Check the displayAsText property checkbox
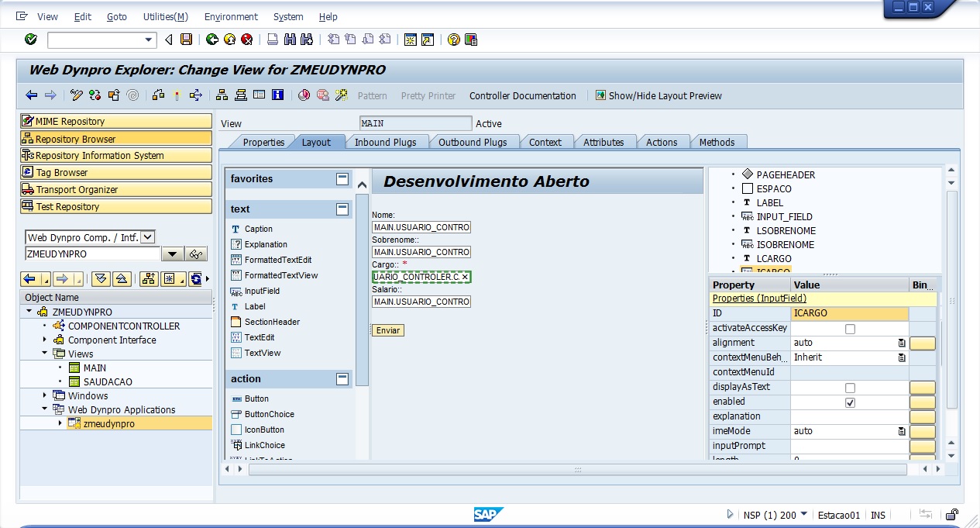Screen dimensions: 980x528 tap(850, 388)
